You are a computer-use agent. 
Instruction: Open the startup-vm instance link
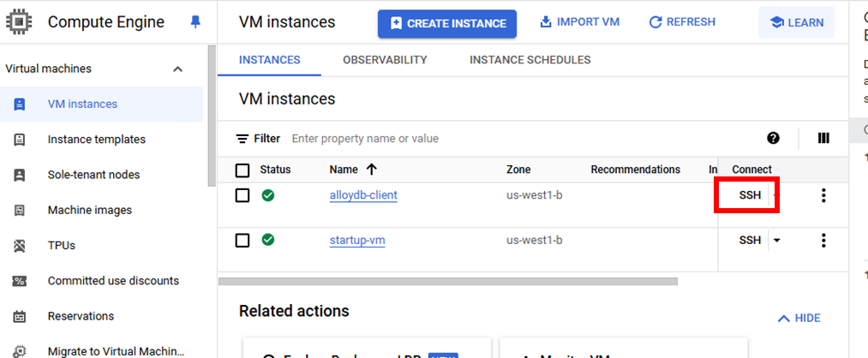pyautogui.click(x=357, y=241)
